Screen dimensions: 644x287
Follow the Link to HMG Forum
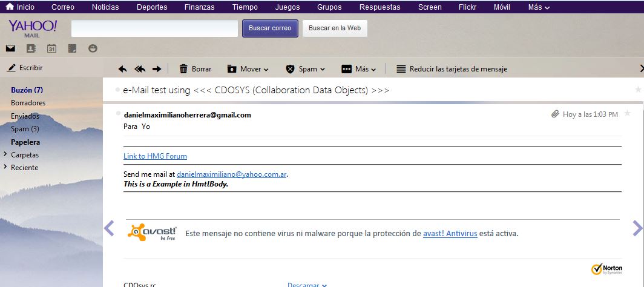pyautogui.click(x=155, y=156)
